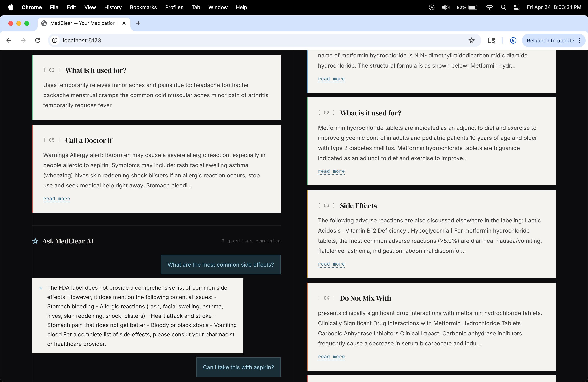Expand read more under Side Effects
Screen dimensions: 588x382
(x=331, y=264)
